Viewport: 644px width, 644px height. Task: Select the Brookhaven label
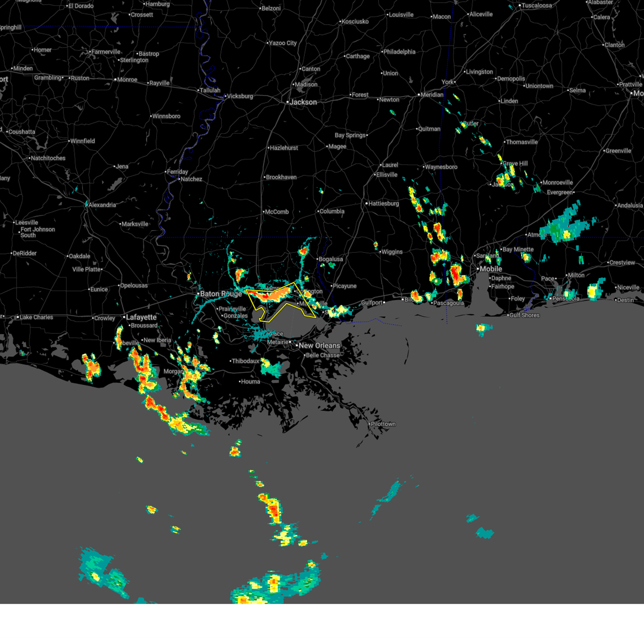coord(281,178)
